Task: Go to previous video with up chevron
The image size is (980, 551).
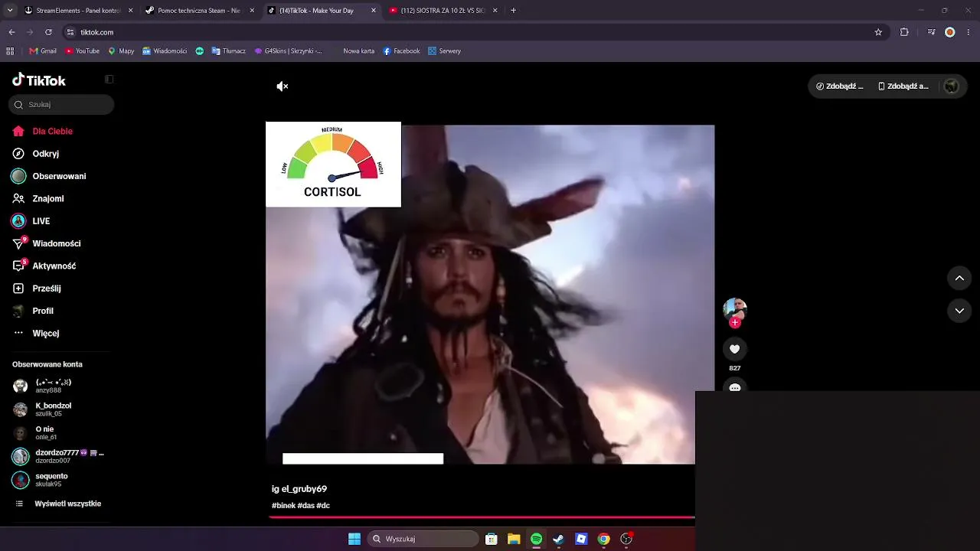Action: [x=959, y=279]
